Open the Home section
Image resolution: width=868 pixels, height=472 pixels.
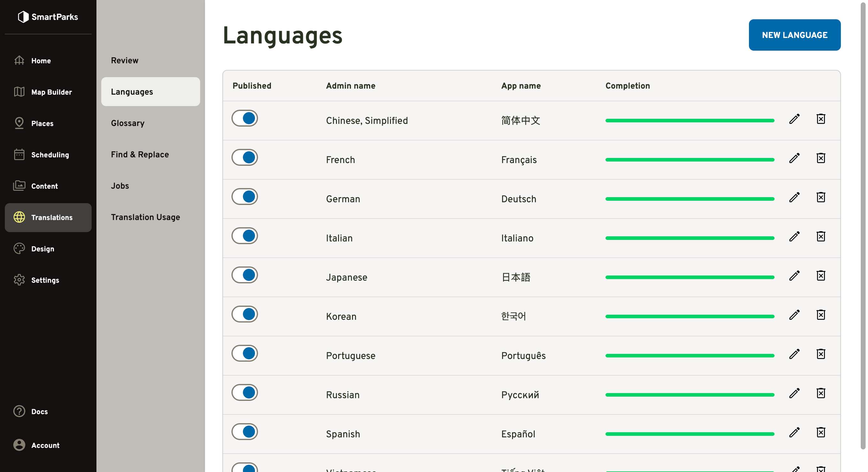tap(48, 61)
